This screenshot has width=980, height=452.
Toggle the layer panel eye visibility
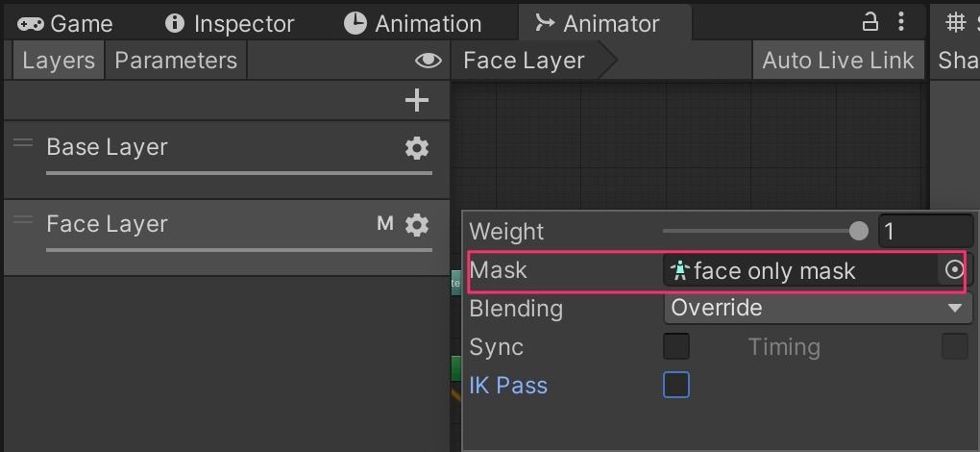(429, 60)
